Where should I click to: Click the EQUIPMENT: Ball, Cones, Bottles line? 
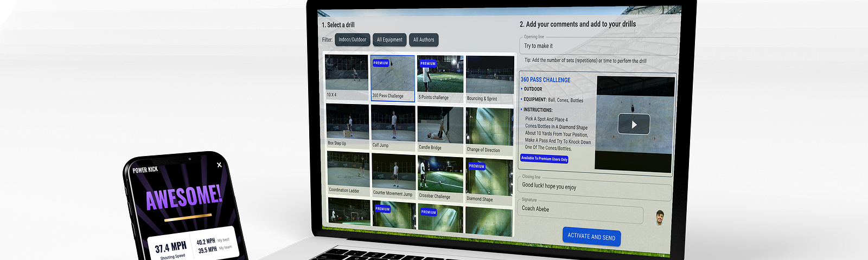pyautogui.click(x=553, y=100)
